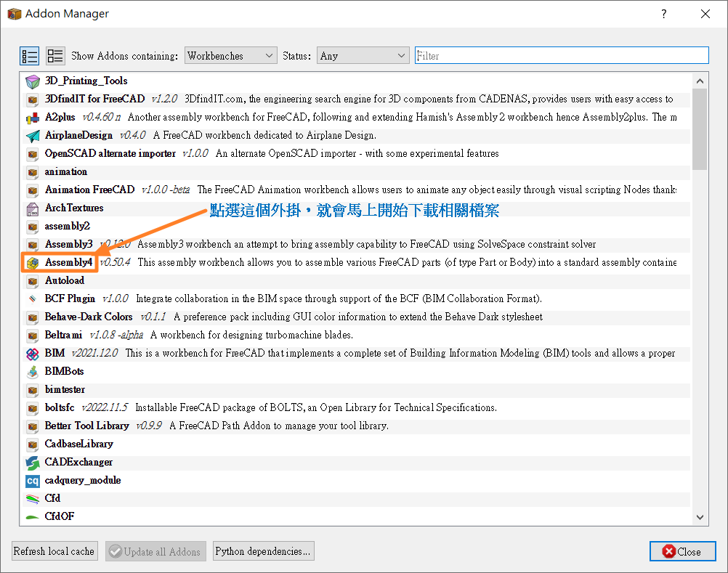Click the BIM workbench icon
The height and width of the screenshot is (573, 728).
coord(33,354)
